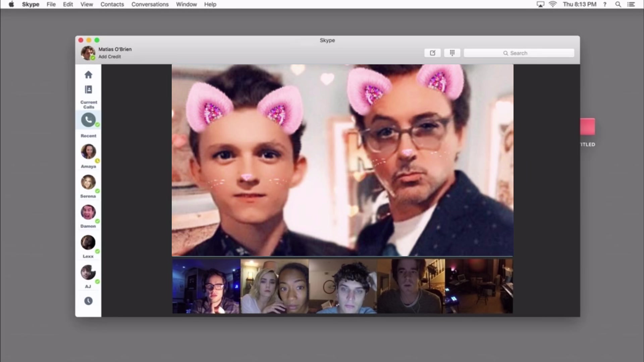
Task: Open the AirPlay display menu icon
Action: coord(540,4)
